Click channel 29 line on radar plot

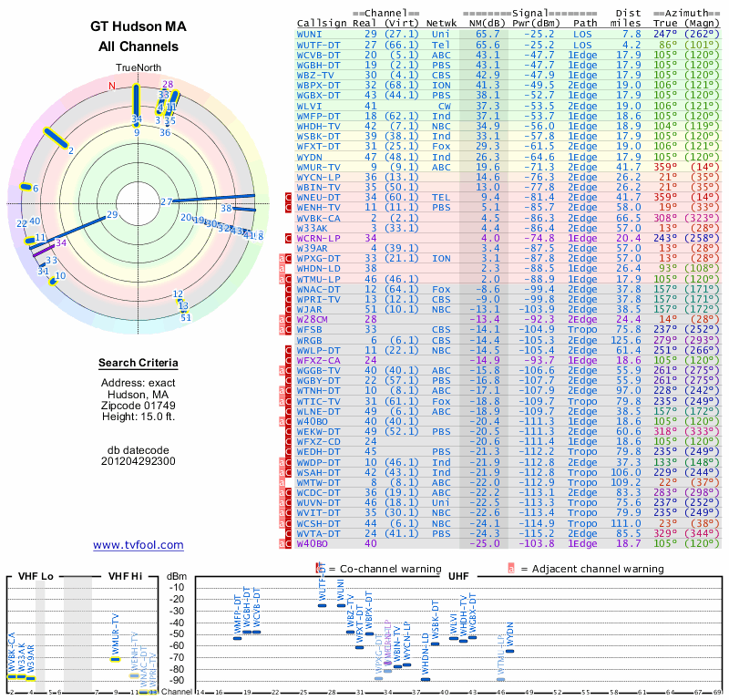click(67, 232)
